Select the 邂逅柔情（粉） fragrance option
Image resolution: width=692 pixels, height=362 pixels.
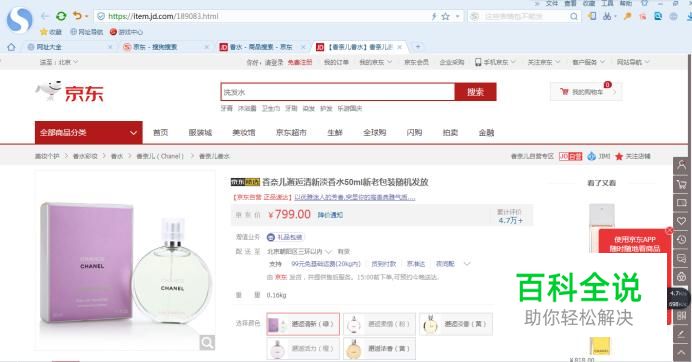pyautogui.click(x=380, y=324)
